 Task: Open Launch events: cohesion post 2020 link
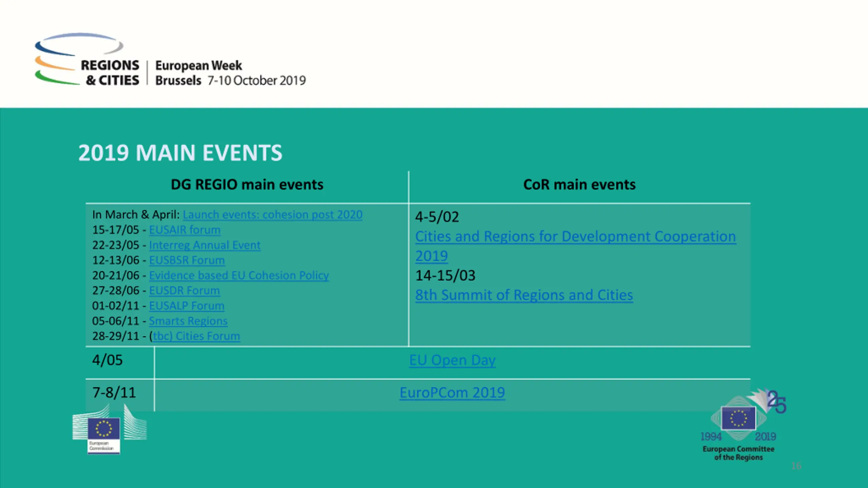[273, 215]
